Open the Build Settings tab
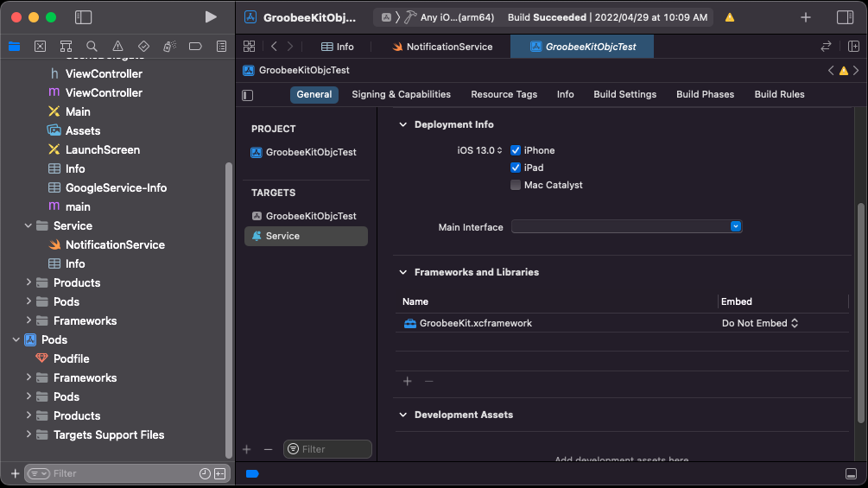This screenshot has width=868, height=488. pyautogui.click(x=625, y=95)
